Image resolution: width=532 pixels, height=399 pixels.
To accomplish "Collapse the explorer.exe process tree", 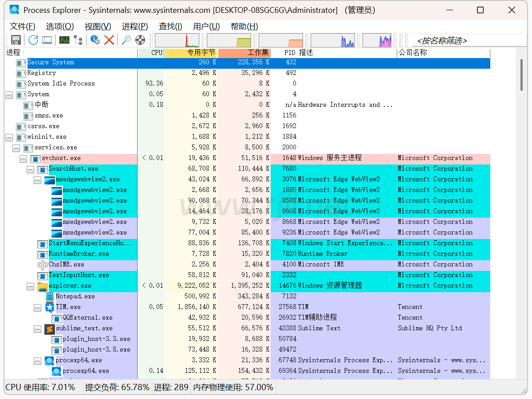I will [30, 286].
